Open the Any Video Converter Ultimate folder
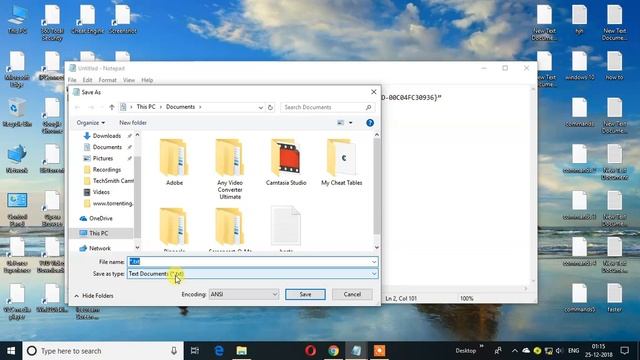The image size is (640, 360). 230,169
